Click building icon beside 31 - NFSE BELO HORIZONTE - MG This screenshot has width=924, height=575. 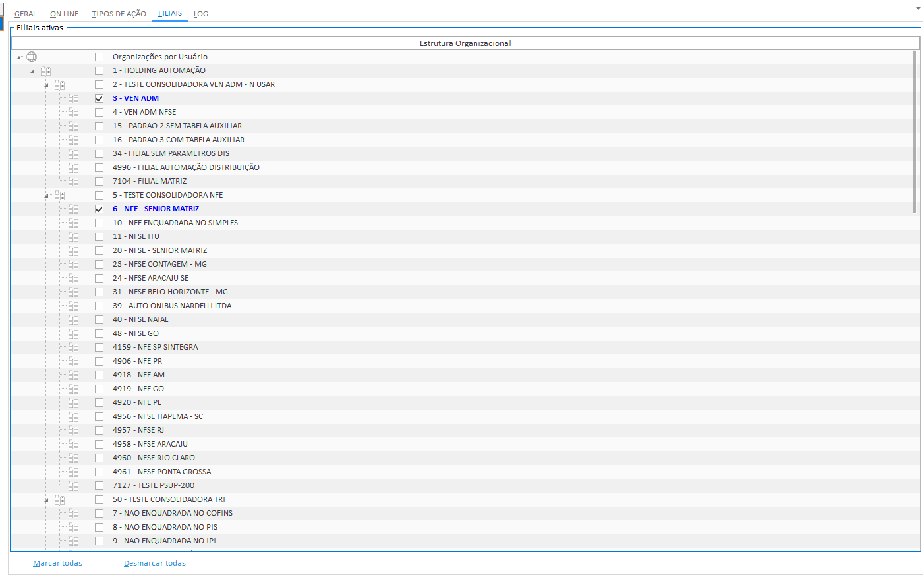click(x=73, y=292)
